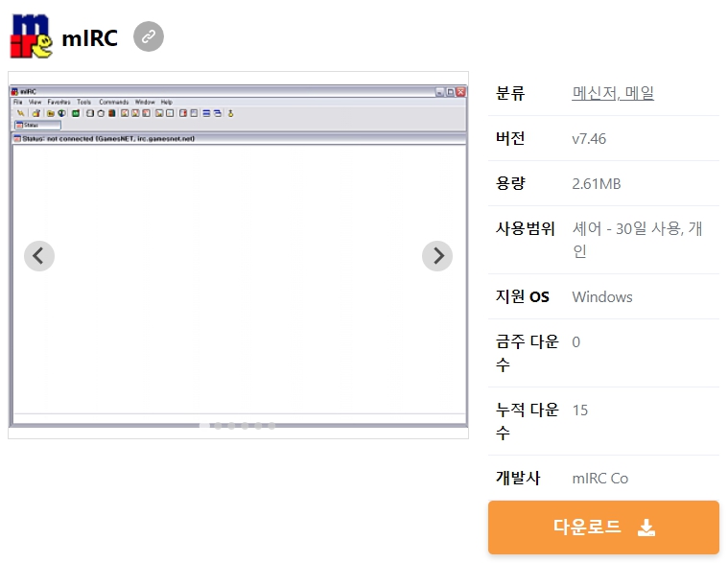
Task: Click the Status: not connected window title bar
Action: click(239, 138)
